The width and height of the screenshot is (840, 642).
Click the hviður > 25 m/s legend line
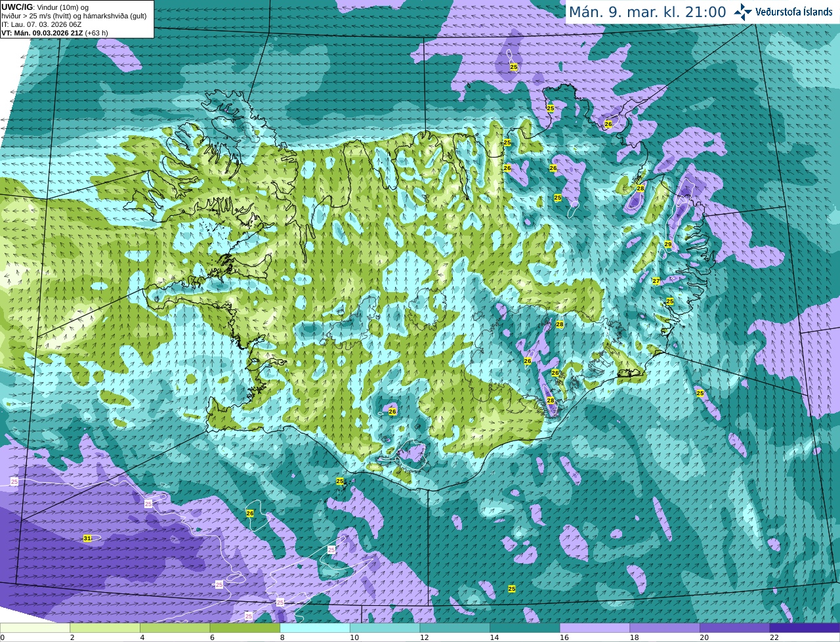74,16
